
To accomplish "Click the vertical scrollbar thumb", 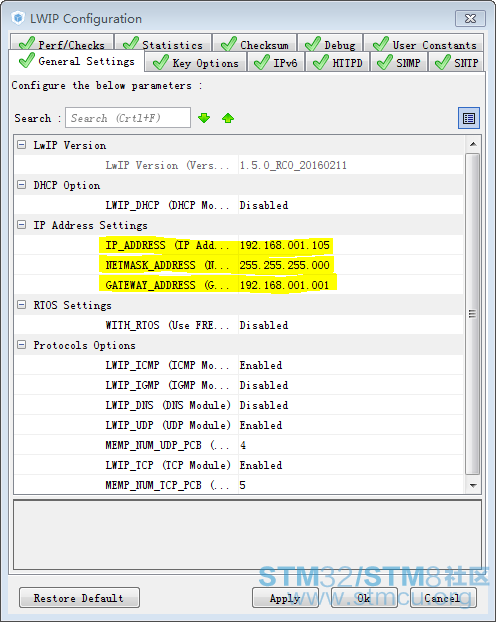I will tap(473, 314).
